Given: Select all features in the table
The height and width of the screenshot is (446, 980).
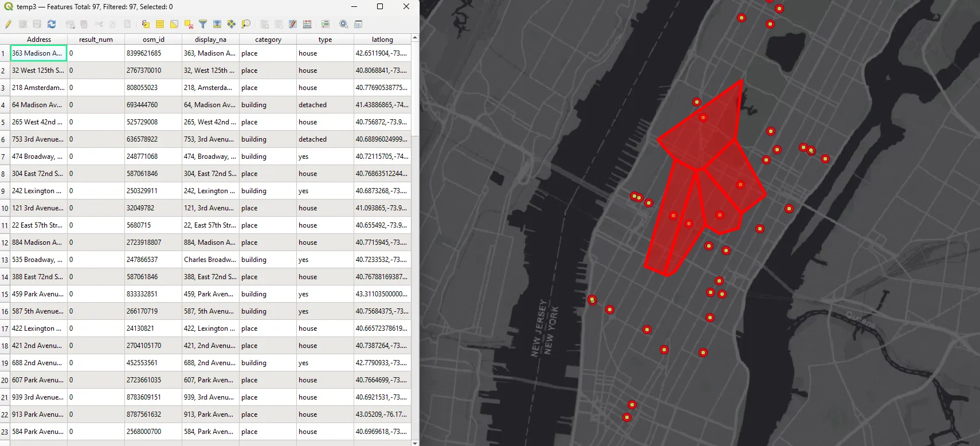Looking at the screenshot, I should click(x=160, y=24).
